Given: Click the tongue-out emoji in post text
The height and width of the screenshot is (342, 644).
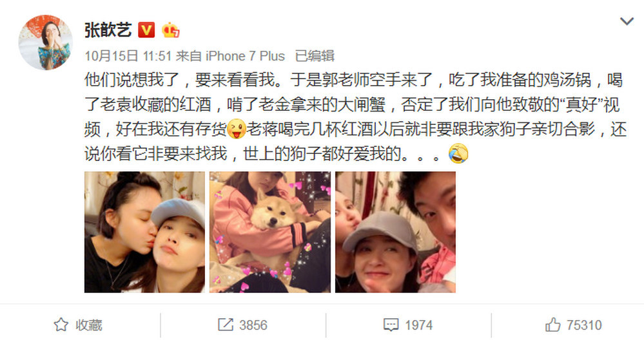Looking at the screenshot, I should [236, 129].
